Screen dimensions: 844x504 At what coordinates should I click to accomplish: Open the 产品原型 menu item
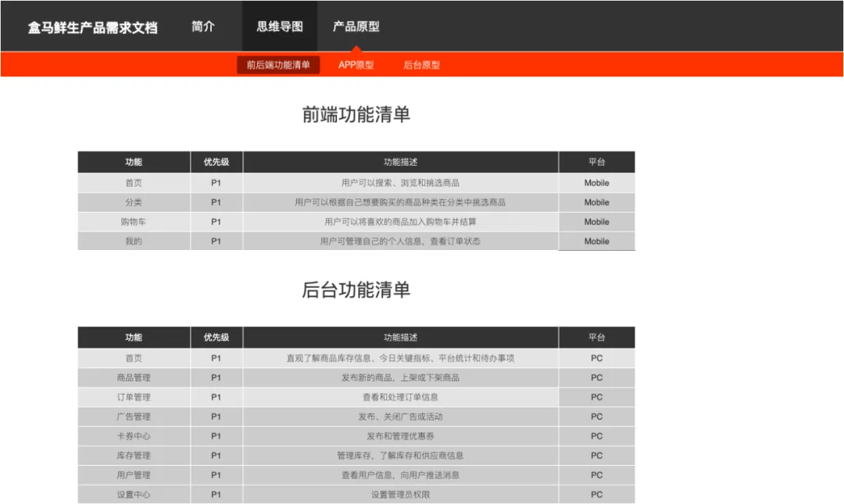(x=356, y=26)
